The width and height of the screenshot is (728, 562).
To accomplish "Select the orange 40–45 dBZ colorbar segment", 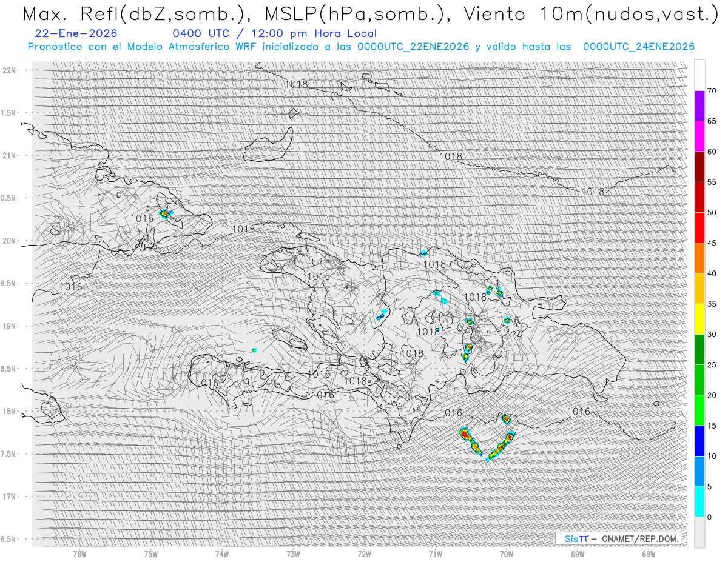I will [699, 258].
